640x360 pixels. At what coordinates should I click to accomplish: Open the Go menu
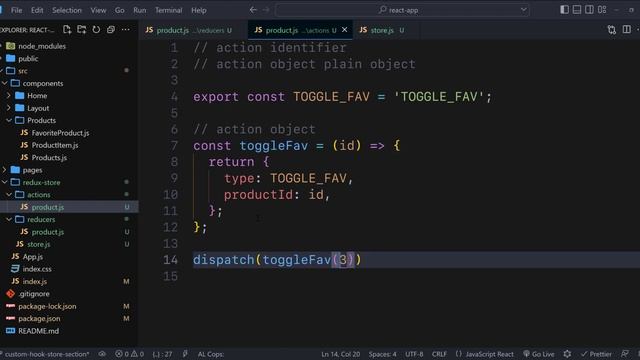tap(120, 10)
